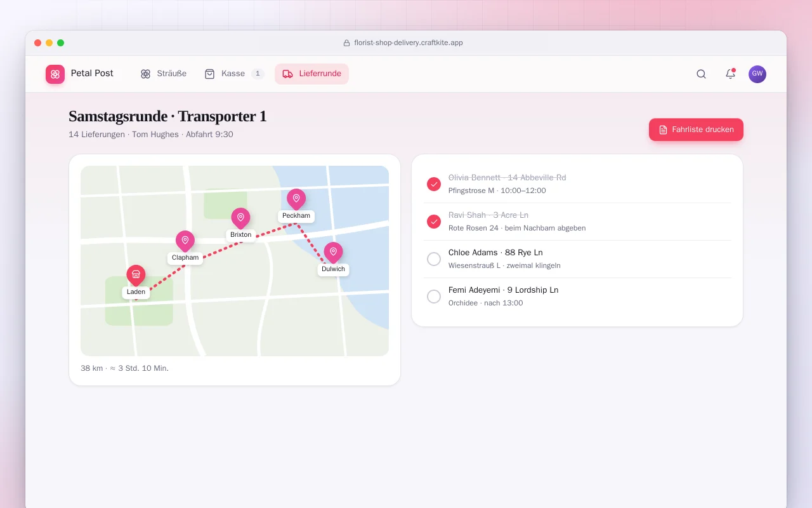The width and height of the screenshot is (812, 508).
Task: Click Femi Adeyemi · 9 Lordship Ln
Action: coord(503,290)
